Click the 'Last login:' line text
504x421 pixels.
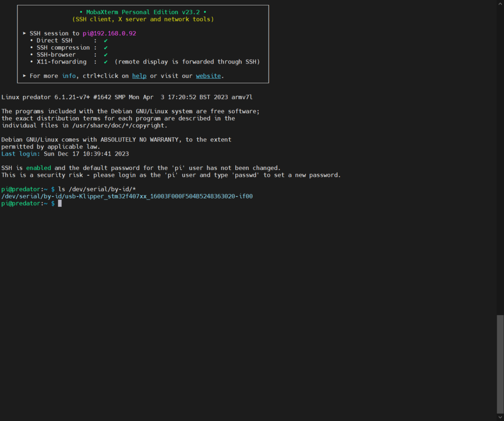[x=65, y=154]
